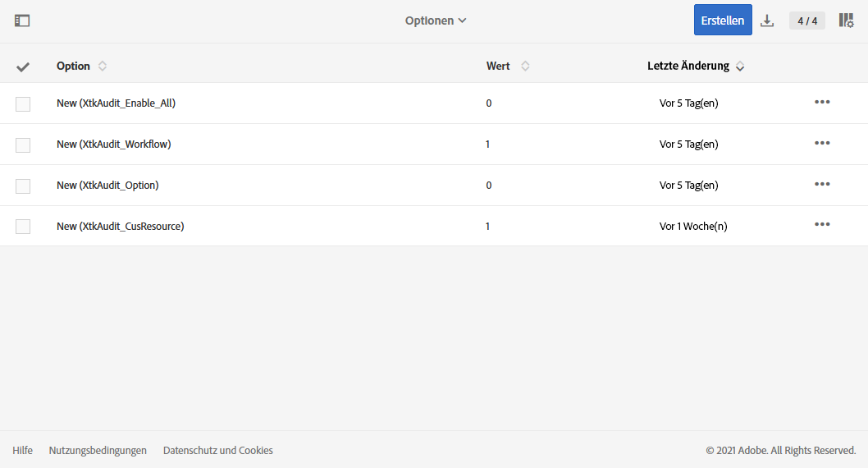Open more actions for XtkAudit_Workflow row

(822, 143)
